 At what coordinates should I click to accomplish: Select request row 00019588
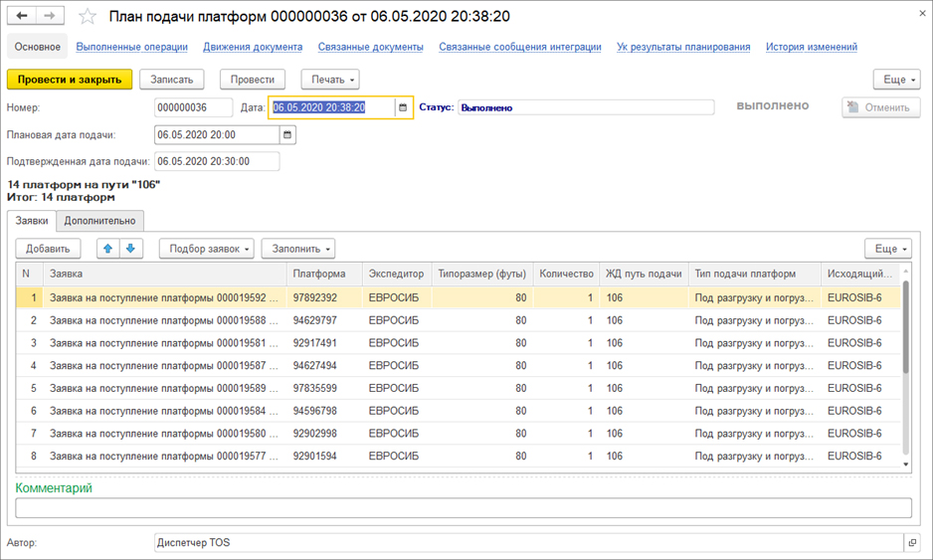[x=458, y=320]
